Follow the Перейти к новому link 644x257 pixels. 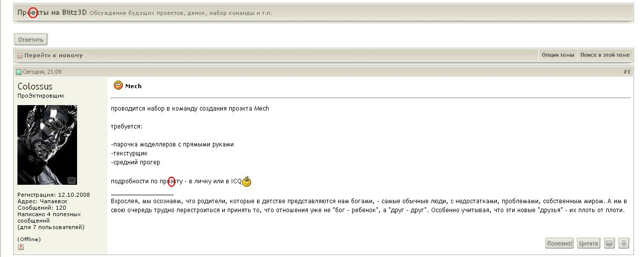coord(53,56)
